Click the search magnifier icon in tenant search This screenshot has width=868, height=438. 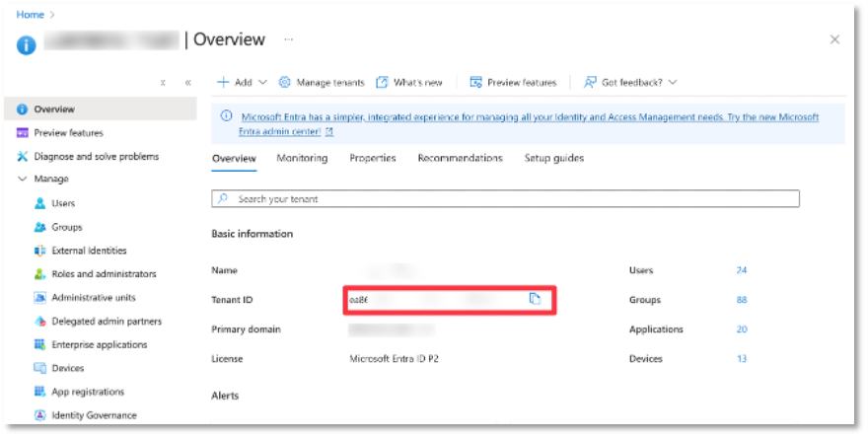[223, 199]
